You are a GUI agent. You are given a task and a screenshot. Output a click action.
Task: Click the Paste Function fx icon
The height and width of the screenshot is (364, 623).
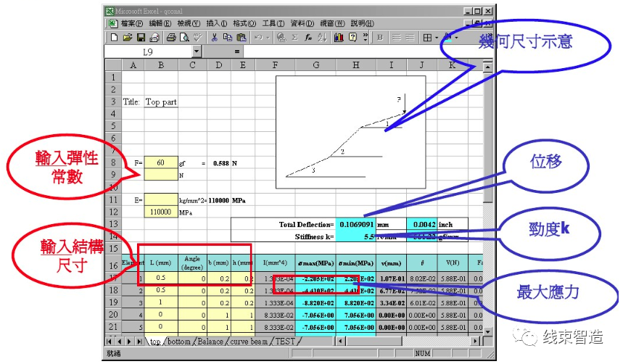pos(308,38)
